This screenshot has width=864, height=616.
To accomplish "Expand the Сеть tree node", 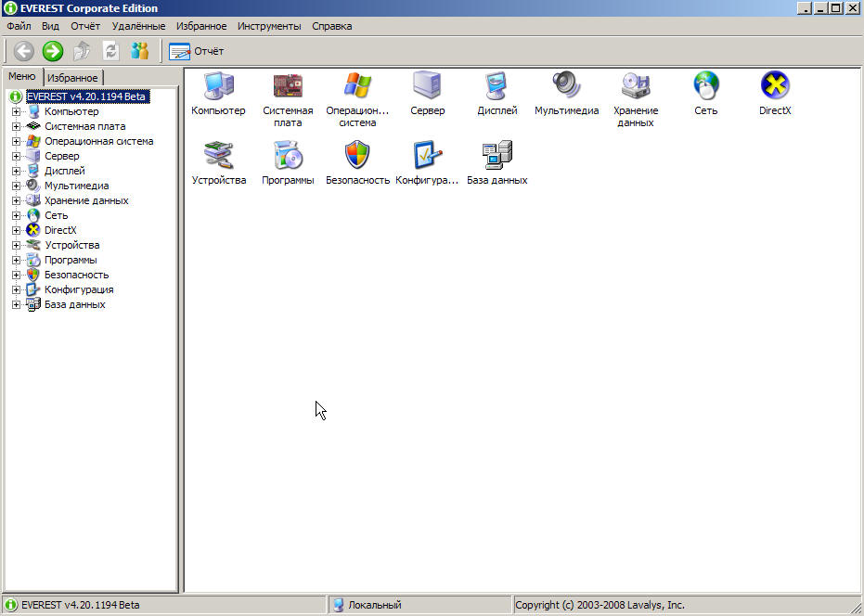I will [16, 215].
